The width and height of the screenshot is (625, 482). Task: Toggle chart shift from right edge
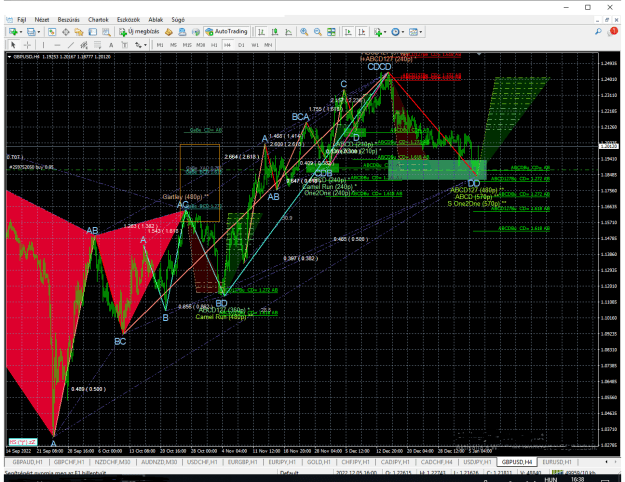coord(362,32)
